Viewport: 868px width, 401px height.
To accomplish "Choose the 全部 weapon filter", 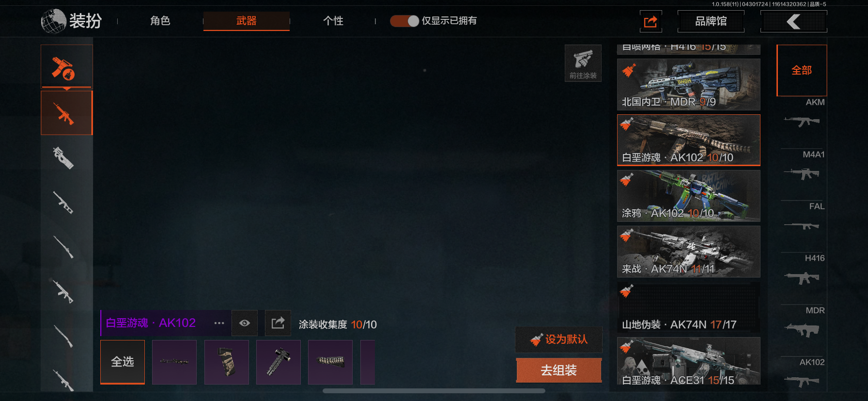I will [x=802, y=70].
